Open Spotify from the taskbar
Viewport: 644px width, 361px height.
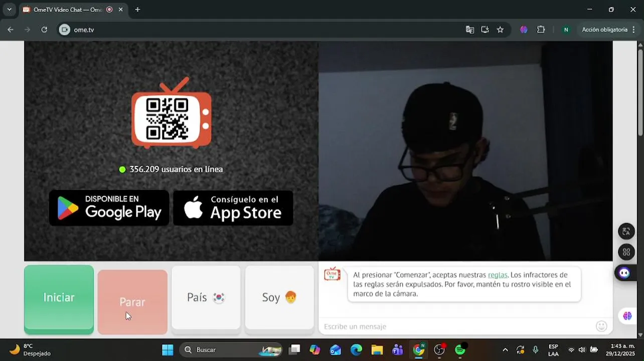(460, 349)
